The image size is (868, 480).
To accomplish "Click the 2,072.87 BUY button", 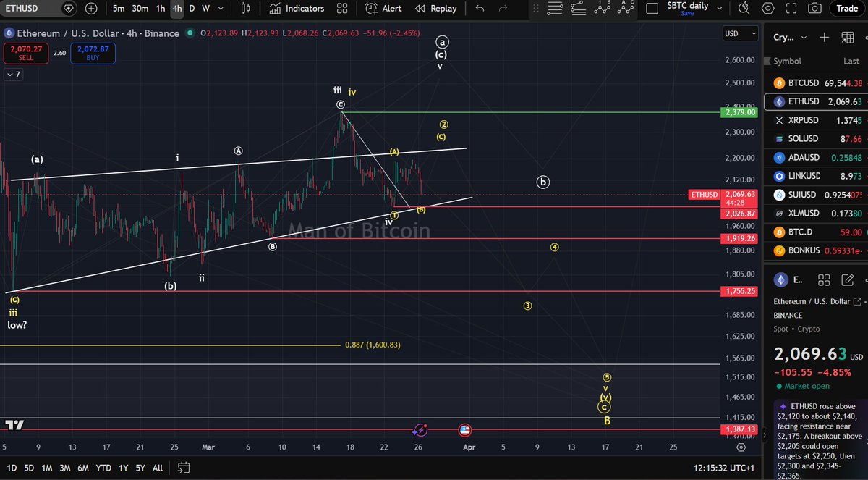I will 93,54.
